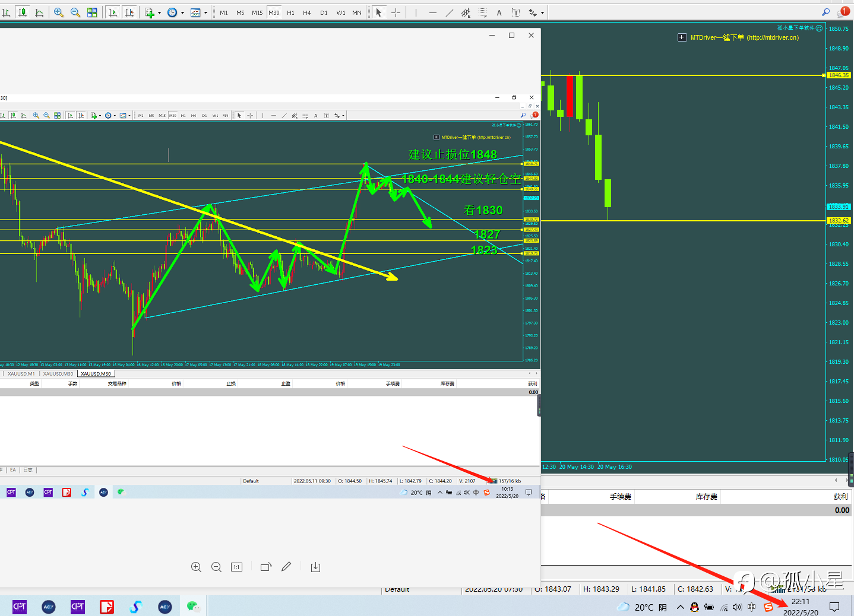Open the EA tab in embedded screenshot
Screen dimensions: 854x616
click(x=13, y=470)
